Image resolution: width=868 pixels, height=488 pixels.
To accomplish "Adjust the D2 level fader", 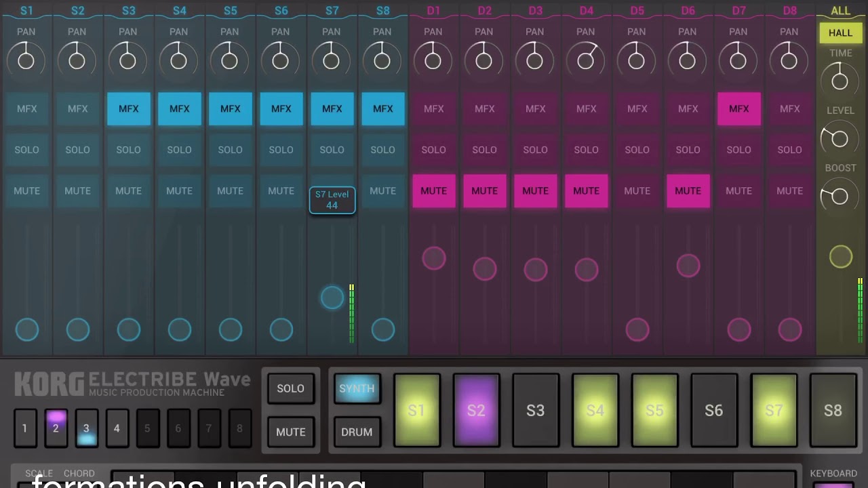I will 484,269.
